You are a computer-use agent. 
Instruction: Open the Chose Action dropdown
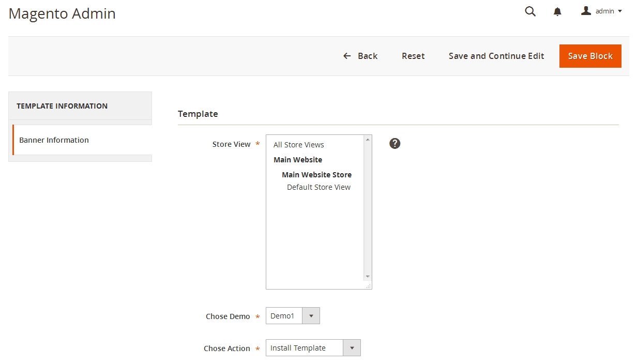[x=313, y=348]
